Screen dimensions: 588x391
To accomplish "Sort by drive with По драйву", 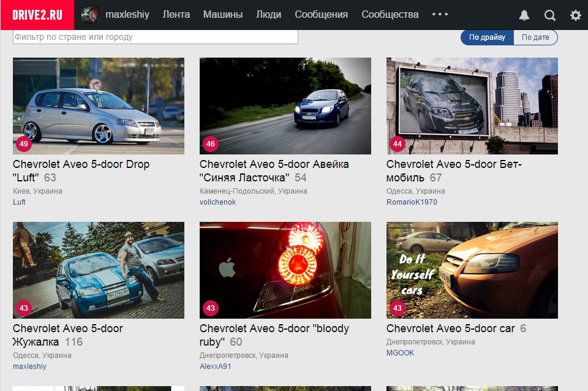I will point(487,37).
